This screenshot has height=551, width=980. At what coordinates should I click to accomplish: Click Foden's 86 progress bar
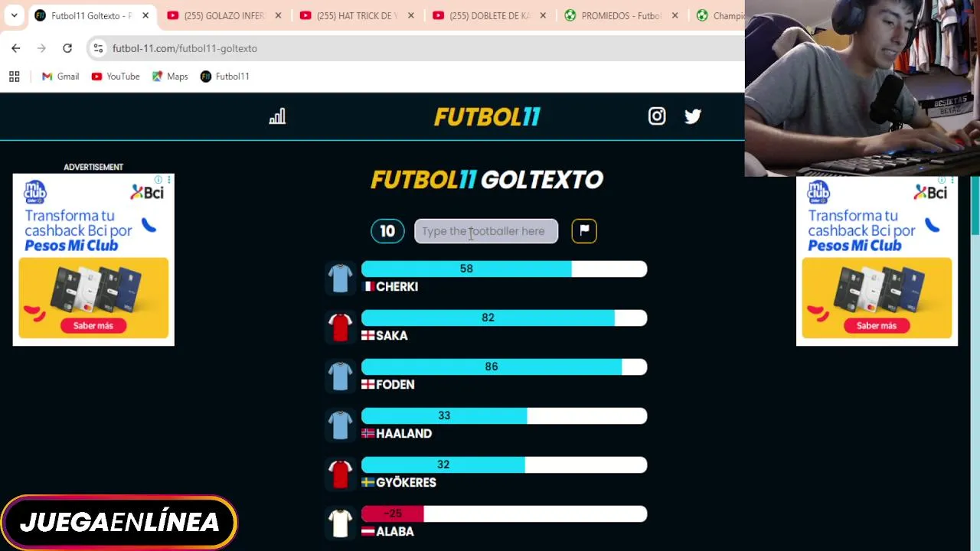(504, 367)
